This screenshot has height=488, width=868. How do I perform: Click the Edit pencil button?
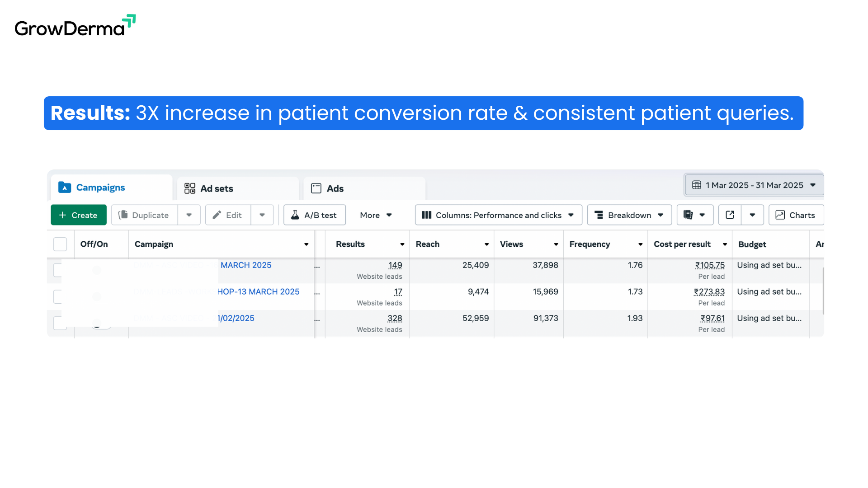(228, 215)
